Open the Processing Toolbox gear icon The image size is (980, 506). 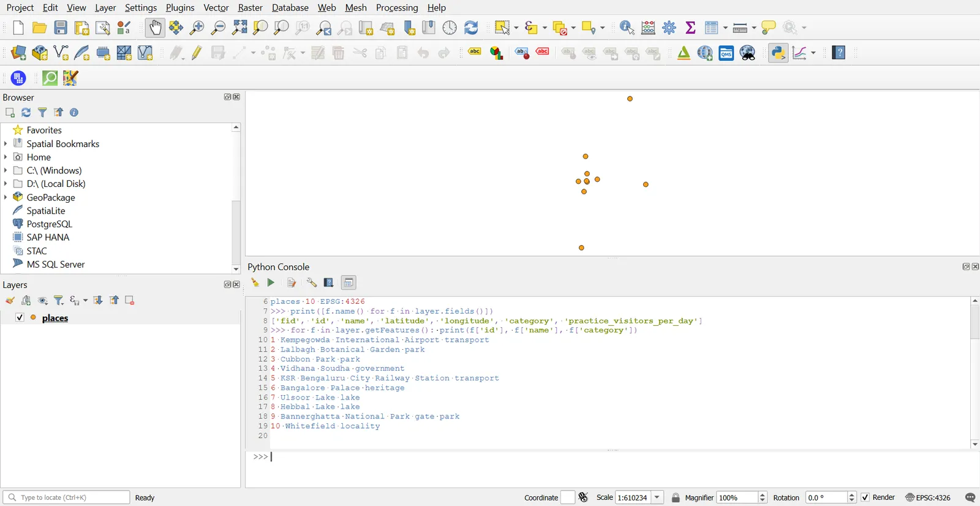pyautogui.click(x=669, y=28)
